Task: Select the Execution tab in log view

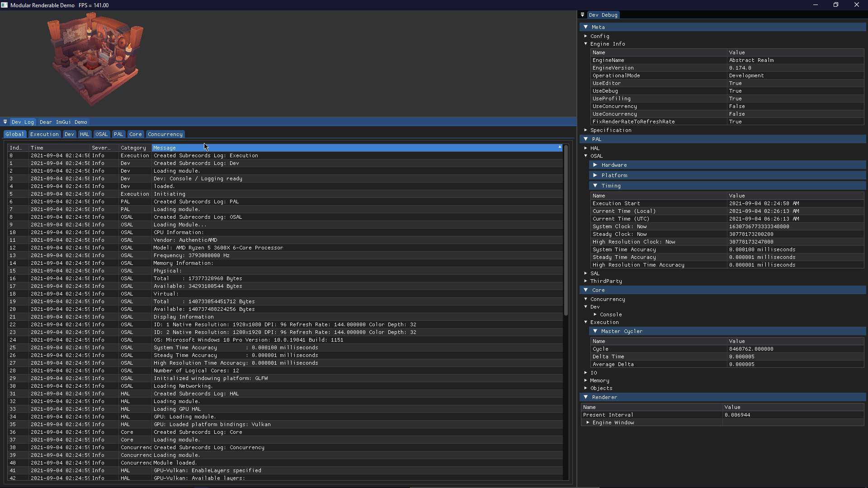Action: point(44,133)
